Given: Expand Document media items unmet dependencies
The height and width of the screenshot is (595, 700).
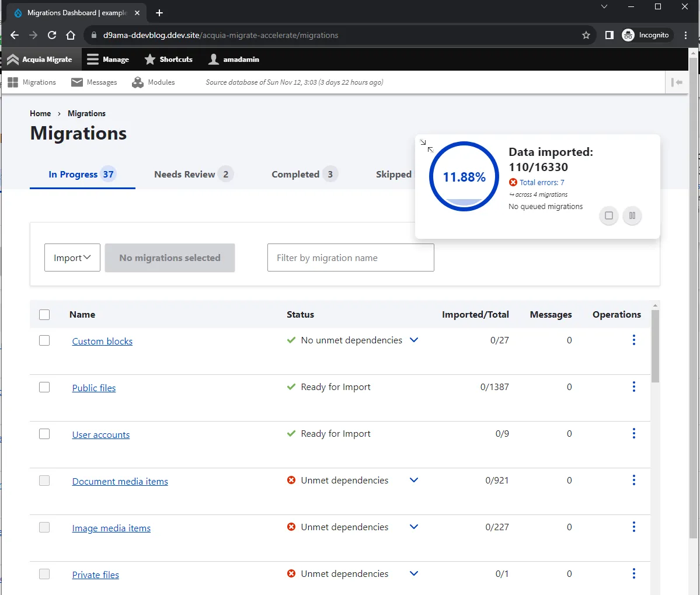Looking at the screenshot, I should 414,480.
